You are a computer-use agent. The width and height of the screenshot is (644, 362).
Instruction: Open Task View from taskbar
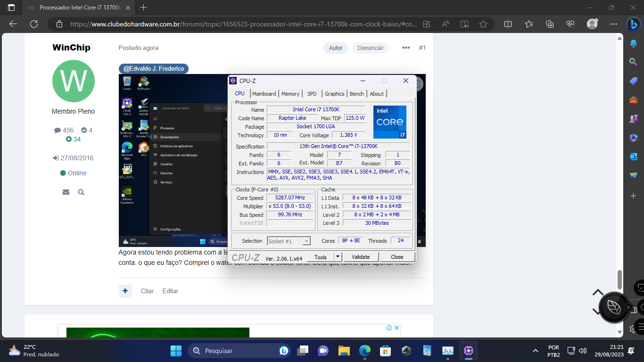click(303, 351)
